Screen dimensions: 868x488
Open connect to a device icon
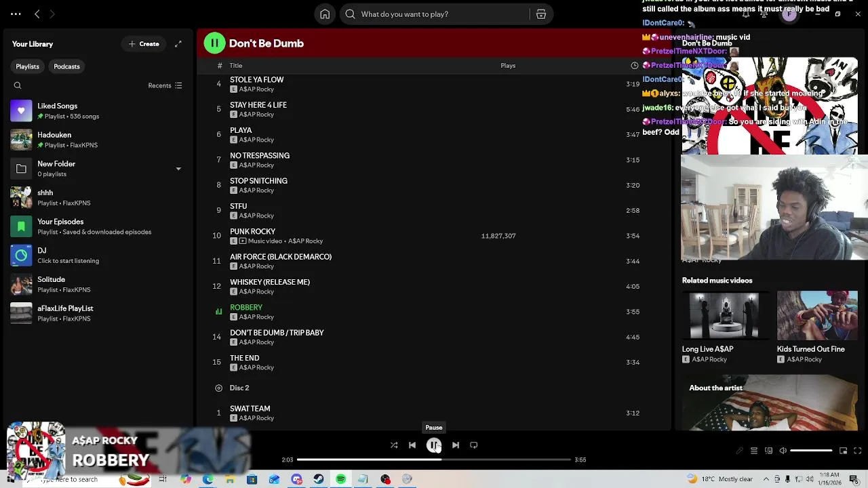(768, 451)
